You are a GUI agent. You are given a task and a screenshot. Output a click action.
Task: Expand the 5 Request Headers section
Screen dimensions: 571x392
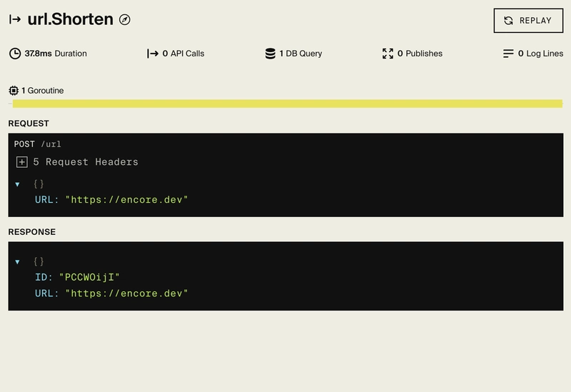click(x=22, y=162)
